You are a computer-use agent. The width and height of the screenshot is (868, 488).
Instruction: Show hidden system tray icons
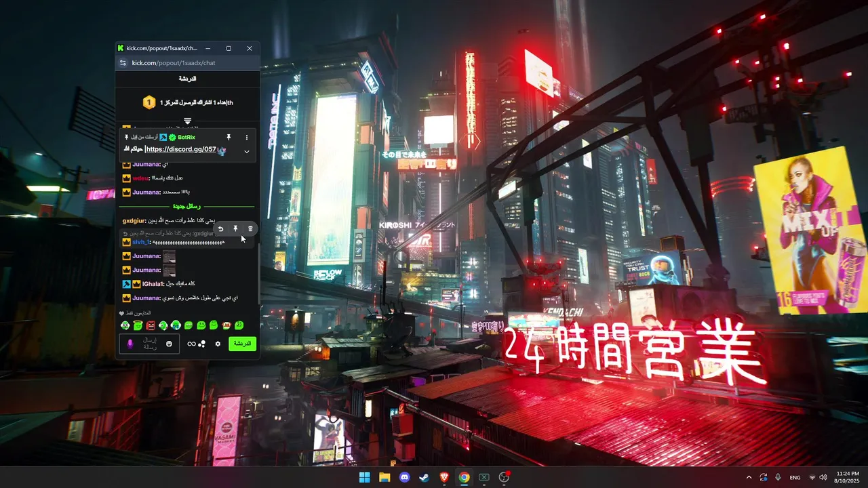click(x=749, y=477)
